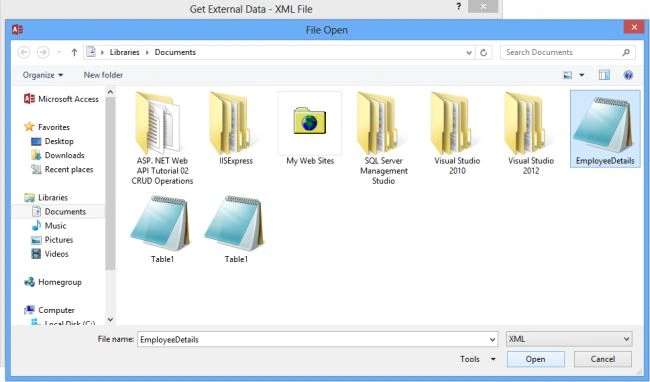Click the Pictures library icon
Screen dimensions: 650x382
[x=36, y=240]
